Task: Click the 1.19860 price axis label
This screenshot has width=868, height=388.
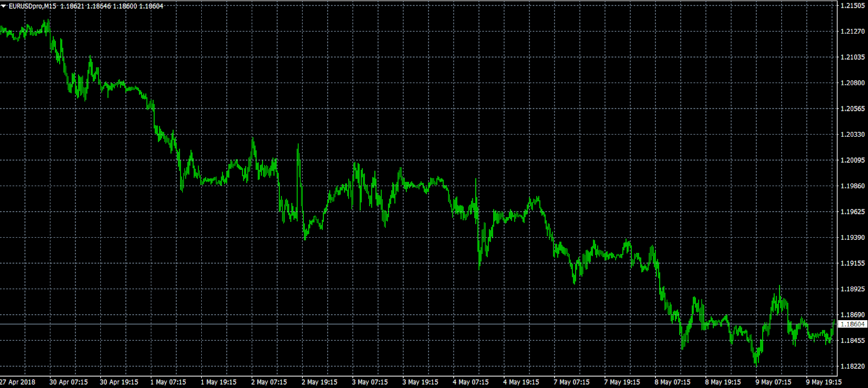Action: click(852, 186)
